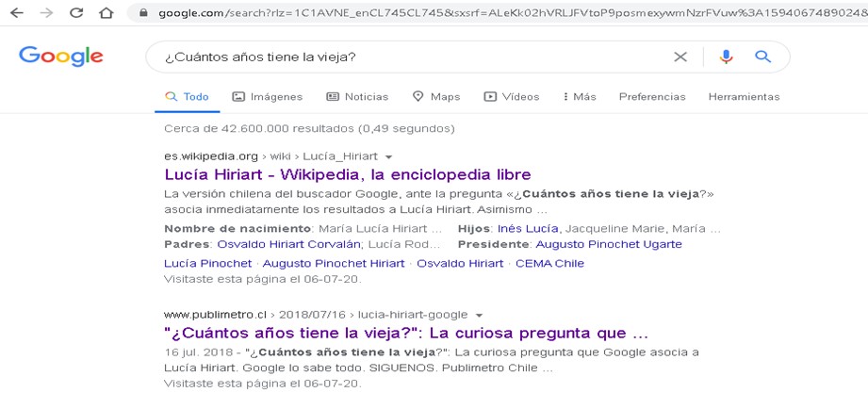
Task: Switch to the Noticias tab
Action: [x=357, y=96]
